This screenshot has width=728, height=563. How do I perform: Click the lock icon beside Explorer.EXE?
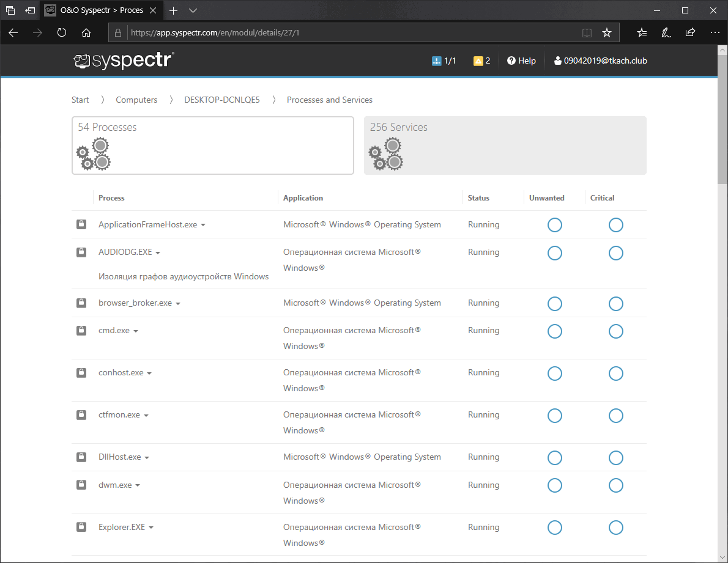tap(81, 527)
